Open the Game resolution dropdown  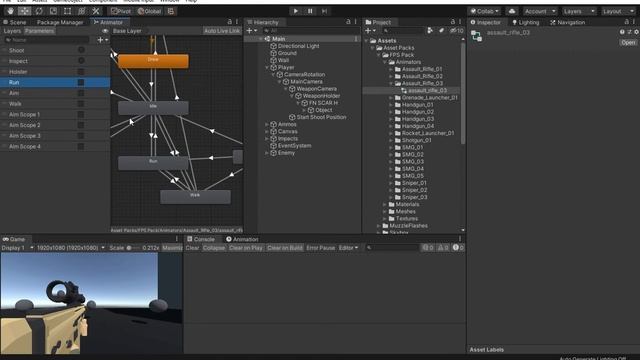click(71, 248)
